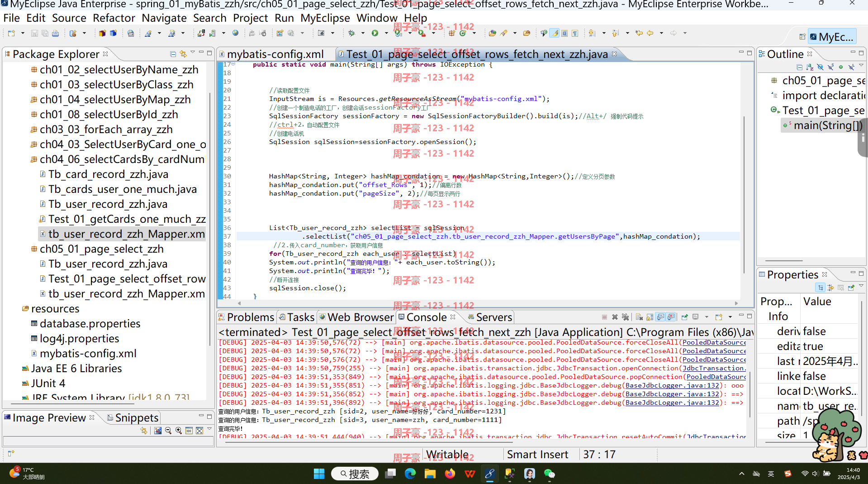This screenshot has width=868, height=484.
Task: Switch to Snippets tab
Action: coord(133,417)
